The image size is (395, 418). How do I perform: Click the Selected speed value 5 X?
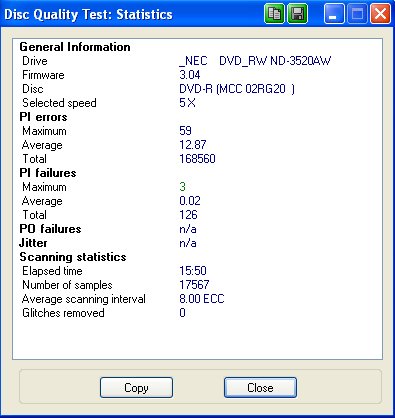pyautogui.click(x=187, y=103)
